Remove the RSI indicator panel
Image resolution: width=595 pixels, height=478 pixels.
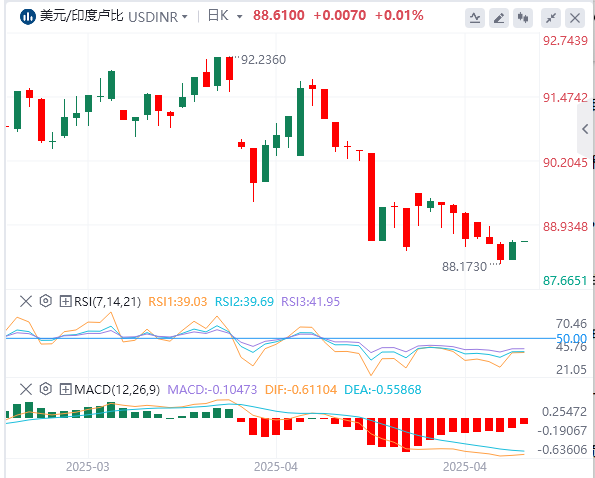pyautogui.click(x=26, y=302)
